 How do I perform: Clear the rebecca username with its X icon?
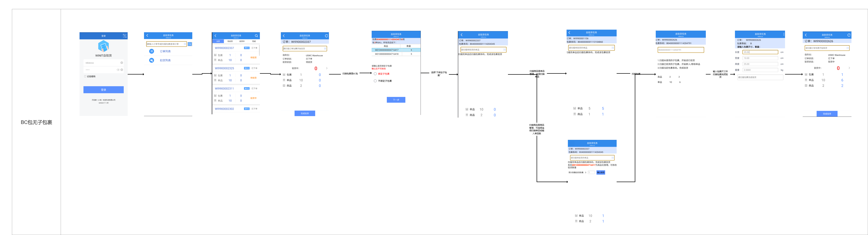click(122, 63)
